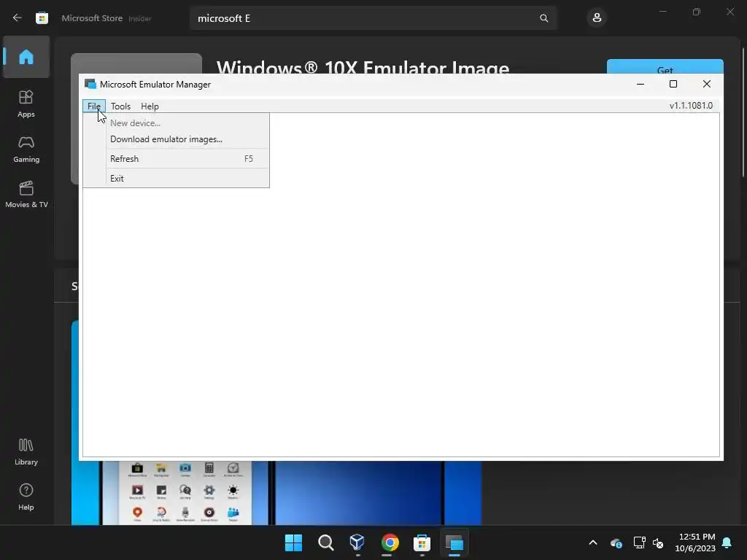Click the Microsoft Store logo icon
This screenshot has height=560, width=747.
42,18
